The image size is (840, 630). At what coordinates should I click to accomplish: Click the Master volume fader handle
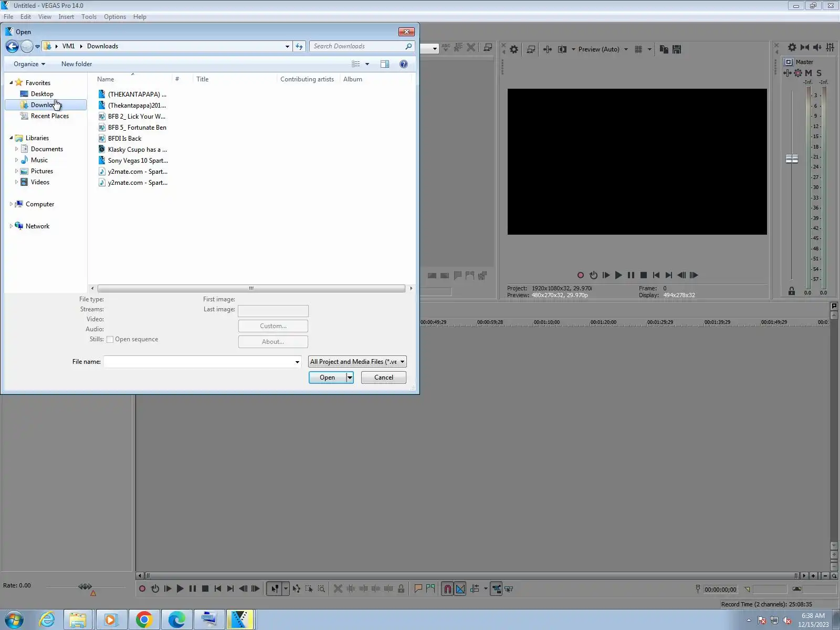tap(792, 159)
